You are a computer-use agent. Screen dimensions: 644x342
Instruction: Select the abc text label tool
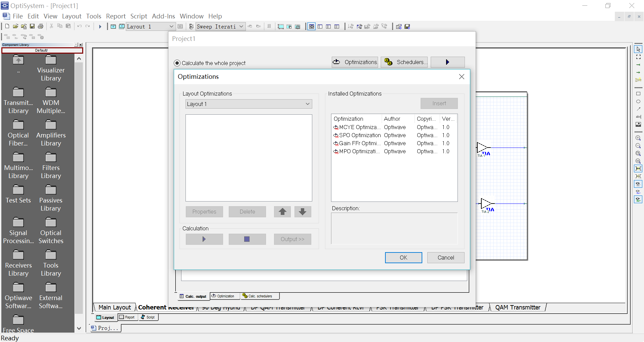point(638,117)
